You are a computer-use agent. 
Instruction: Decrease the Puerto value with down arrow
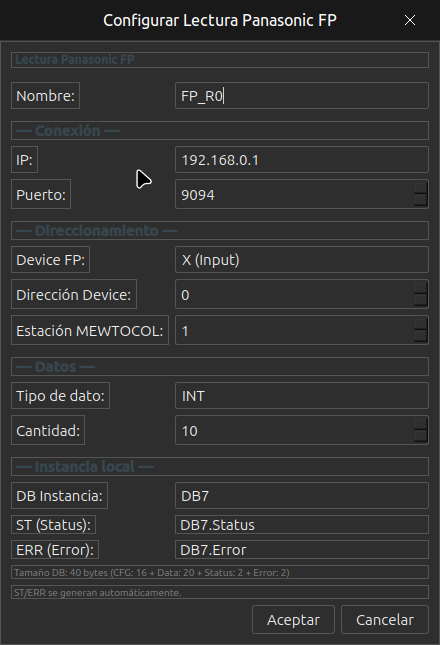tap(421, 200)
